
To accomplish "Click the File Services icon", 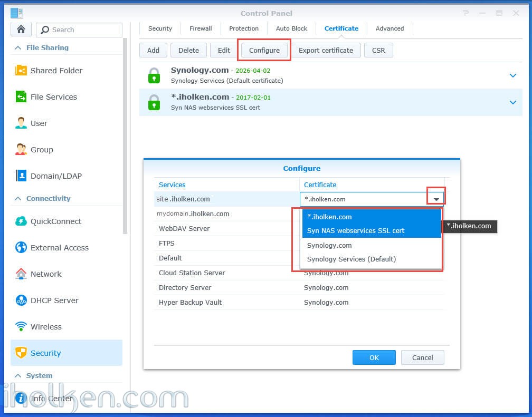I will tap(21, 97).
